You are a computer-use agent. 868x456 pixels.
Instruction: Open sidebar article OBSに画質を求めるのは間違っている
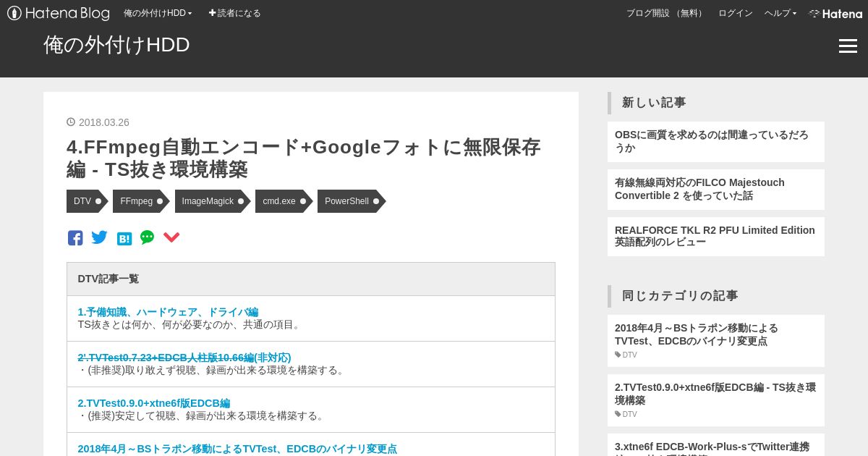point(716,142)
